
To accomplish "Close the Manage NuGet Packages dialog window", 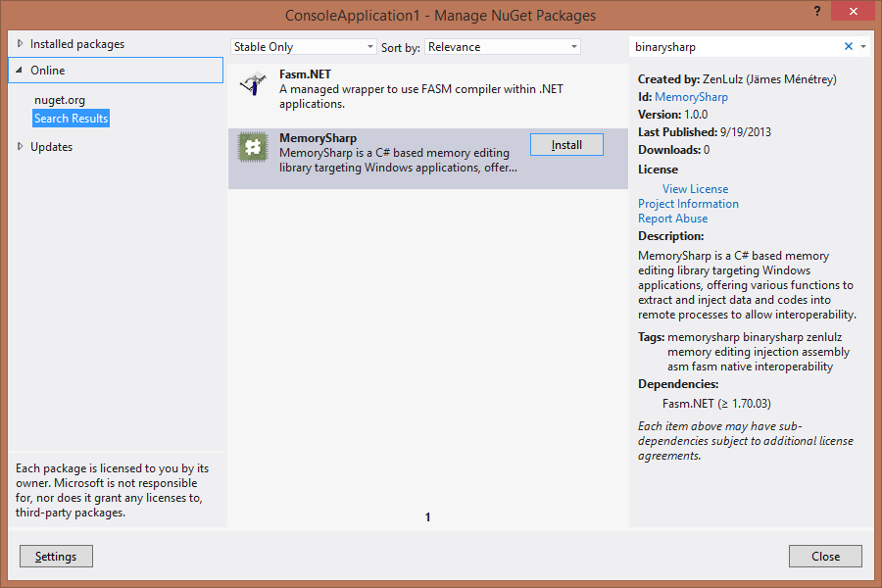I will point(854,11).
